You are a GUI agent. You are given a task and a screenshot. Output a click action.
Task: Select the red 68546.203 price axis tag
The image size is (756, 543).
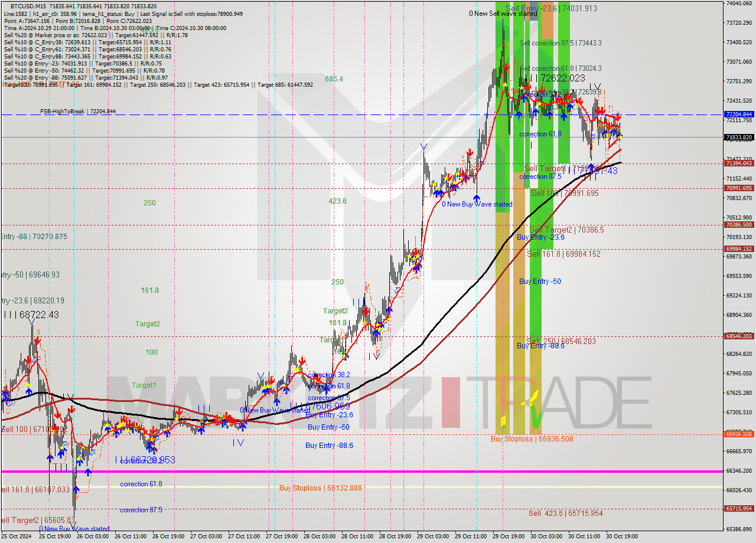pos(738,336)
